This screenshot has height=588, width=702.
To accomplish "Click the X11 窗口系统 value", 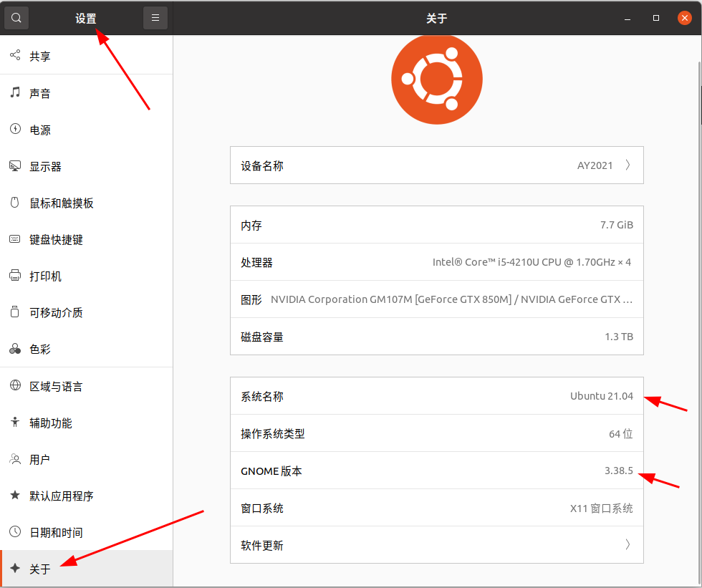I will [601, 509].
